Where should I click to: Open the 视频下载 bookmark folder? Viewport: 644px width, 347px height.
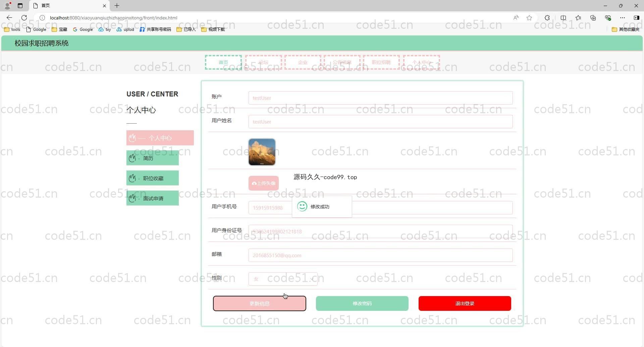tap(213, 29)
